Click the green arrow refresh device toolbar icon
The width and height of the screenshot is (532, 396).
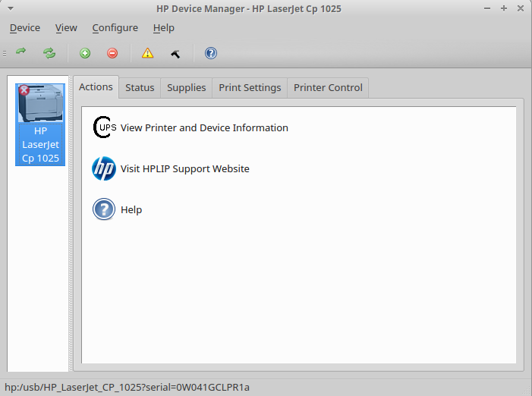(x=21, y=52)
